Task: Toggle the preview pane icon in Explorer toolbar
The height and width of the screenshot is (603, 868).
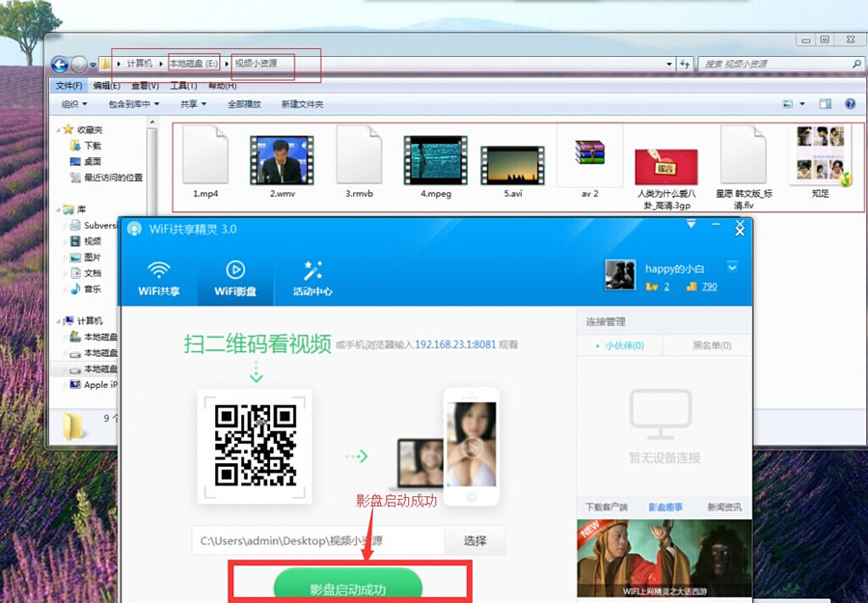Action: 826,103
